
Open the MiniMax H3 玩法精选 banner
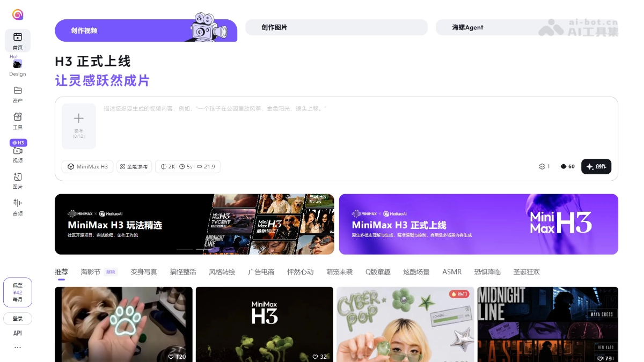point(194,224)
